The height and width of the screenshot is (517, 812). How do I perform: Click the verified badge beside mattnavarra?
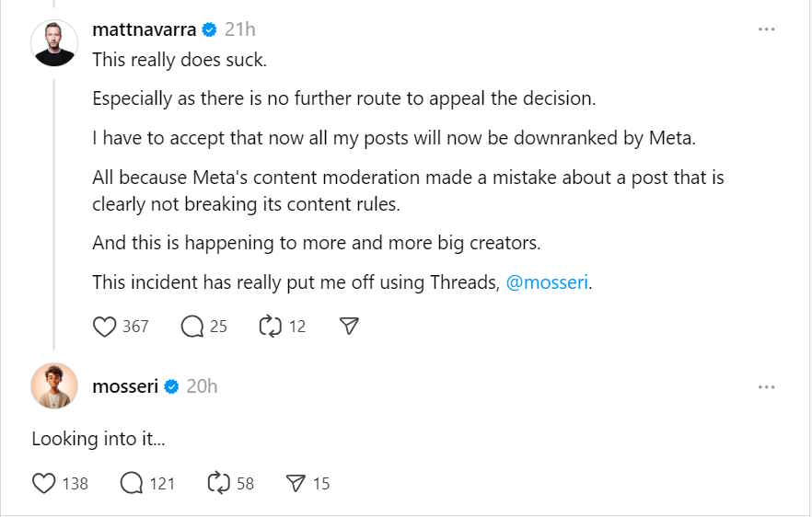click(209, 30)
